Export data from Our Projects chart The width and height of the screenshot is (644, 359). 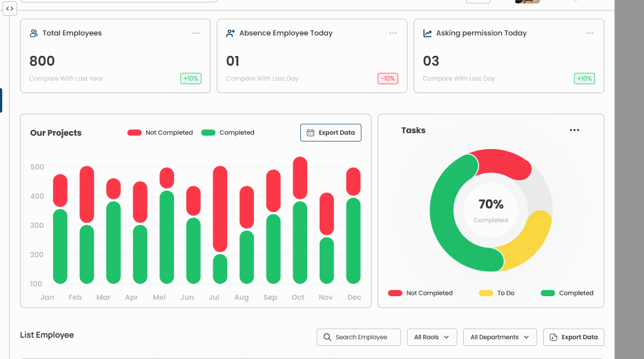pos(331,133)
